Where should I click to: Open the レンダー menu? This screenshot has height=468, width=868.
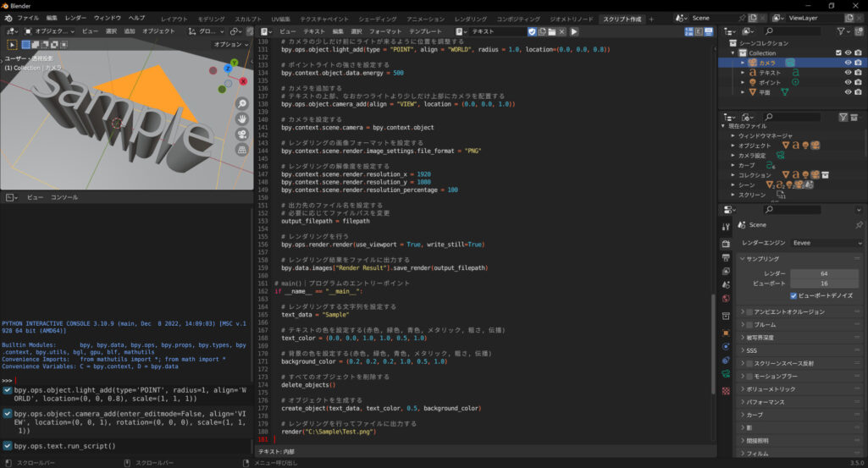tap(75, 19)
